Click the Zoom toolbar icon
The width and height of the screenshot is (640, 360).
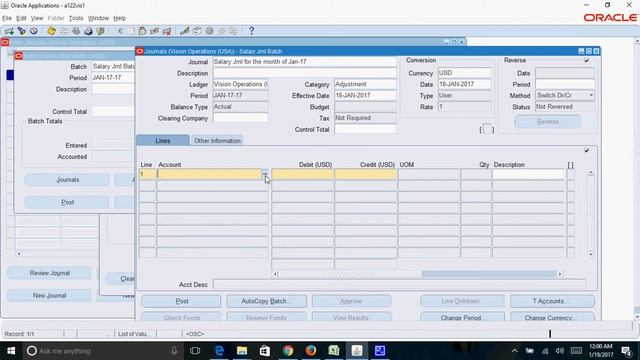point(197,31)
